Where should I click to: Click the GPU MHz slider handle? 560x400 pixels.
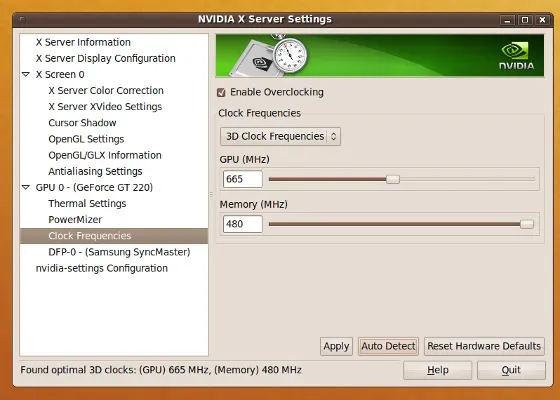(393, 179)
